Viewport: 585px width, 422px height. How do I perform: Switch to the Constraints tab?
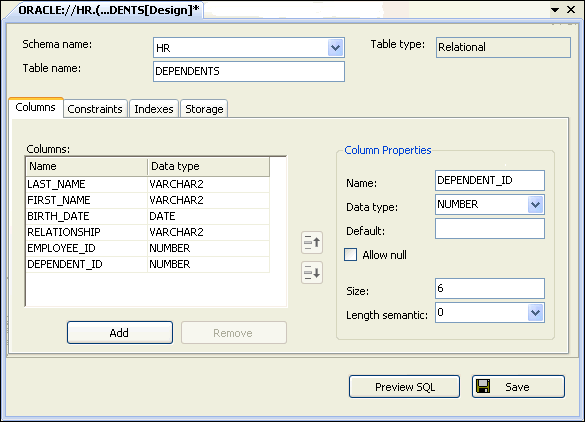coord(95,109)
